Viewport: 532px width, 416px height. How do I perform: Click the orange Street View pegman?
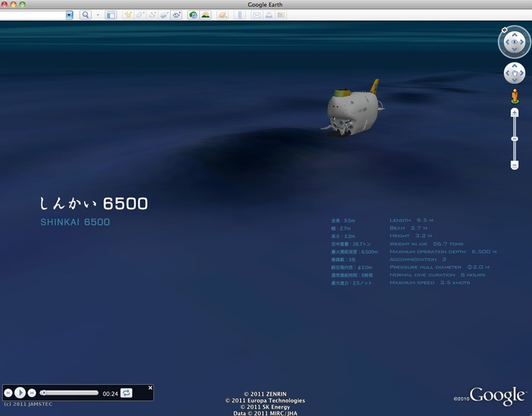point(515,96)
